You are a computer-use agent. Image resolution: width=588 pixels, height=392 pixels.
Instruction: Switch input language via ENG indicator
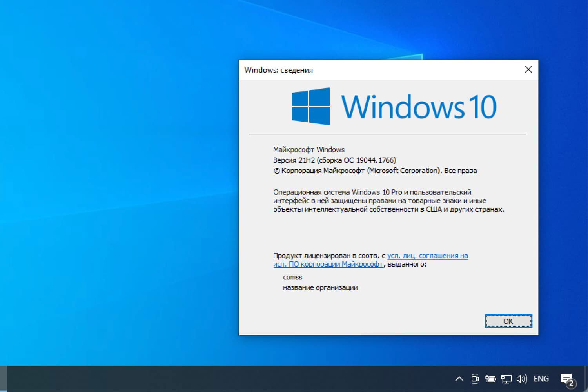(x=541, y=378)
